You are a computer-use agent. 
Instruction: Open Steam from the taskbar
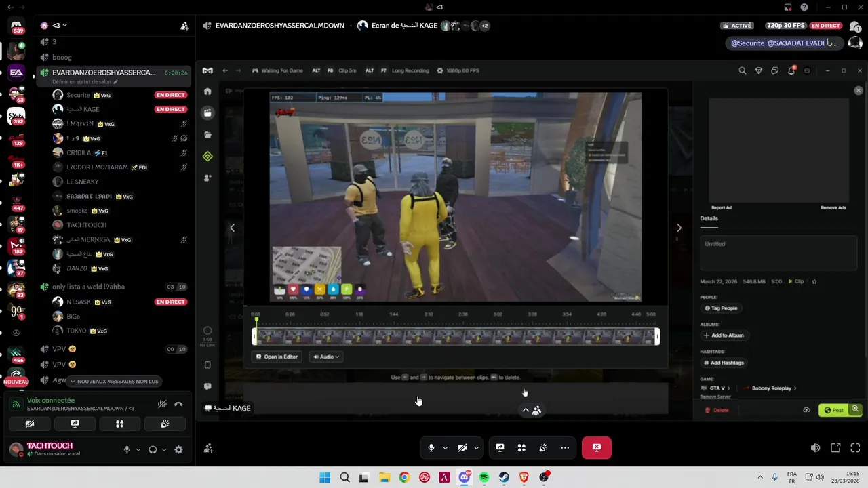504,477
